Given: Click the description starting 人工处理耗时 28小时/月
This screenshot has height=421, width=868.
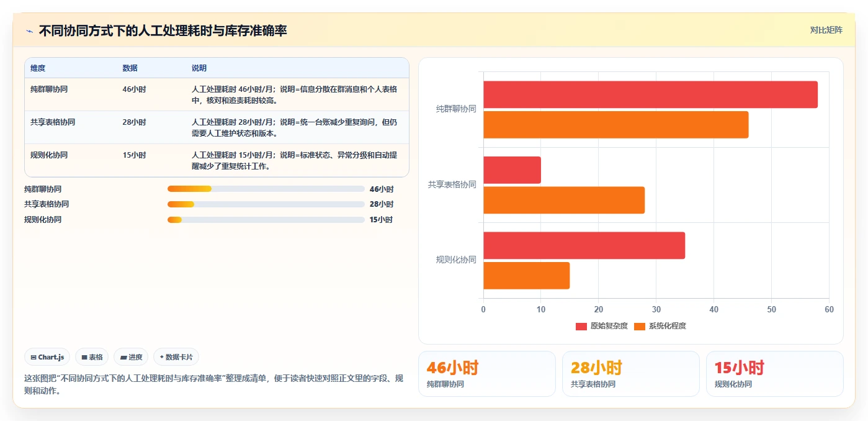Looking at the screenshot, I should click(x=295, y=127).
